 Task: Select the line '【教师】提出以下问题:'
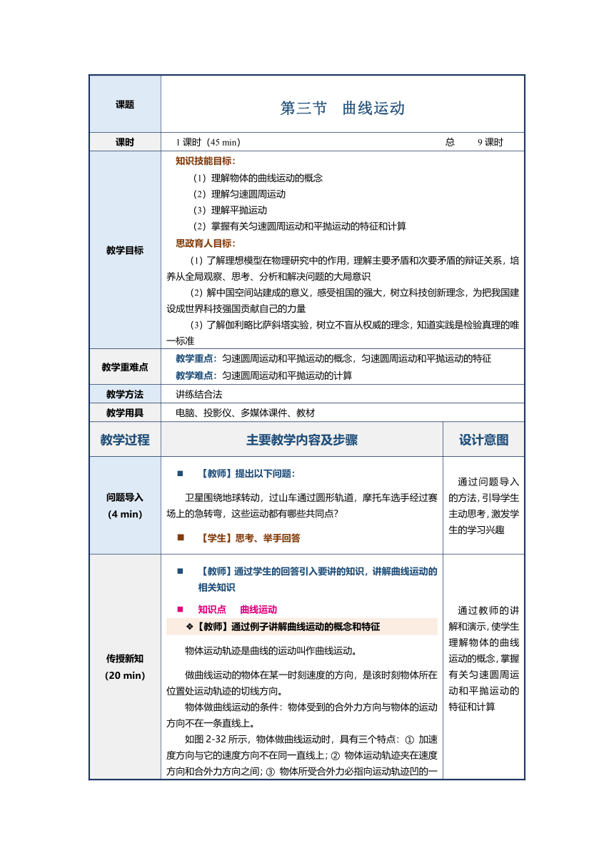(246, 473)
